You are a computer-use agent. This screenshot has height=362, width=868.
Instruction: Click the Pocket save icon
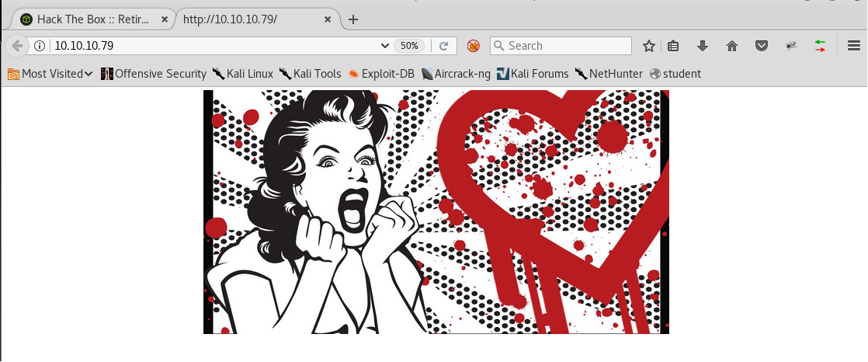click(x=762, y=46)
